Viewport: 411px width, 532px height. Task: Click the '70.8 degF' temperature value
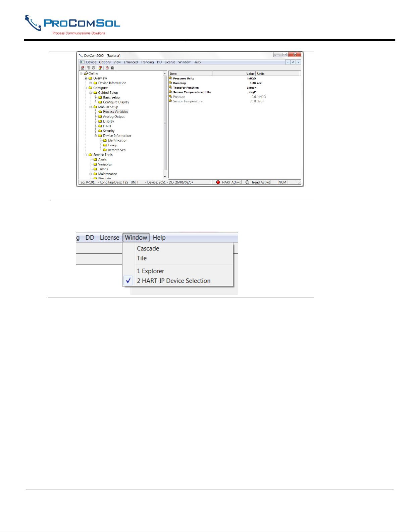257,101
